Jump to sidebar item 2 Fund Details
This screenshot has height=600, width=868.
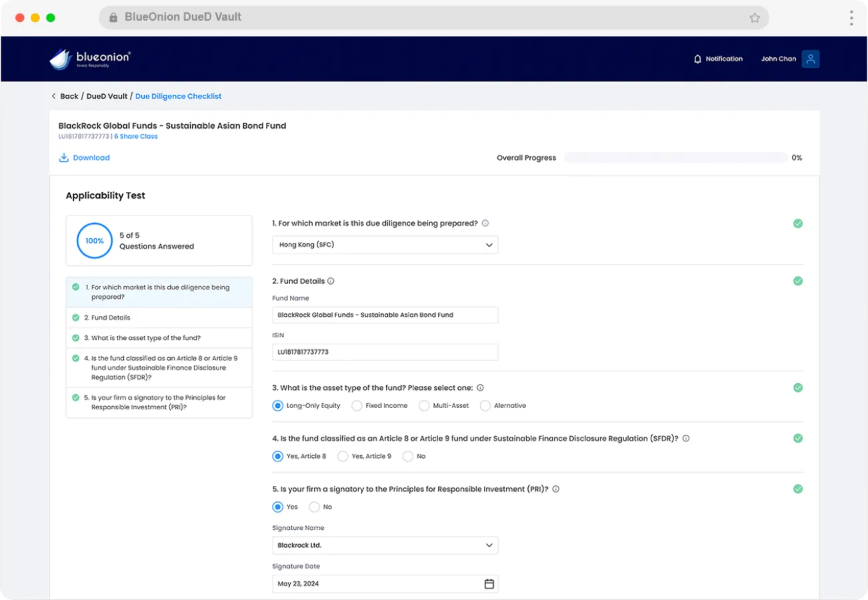coord(159,317)
